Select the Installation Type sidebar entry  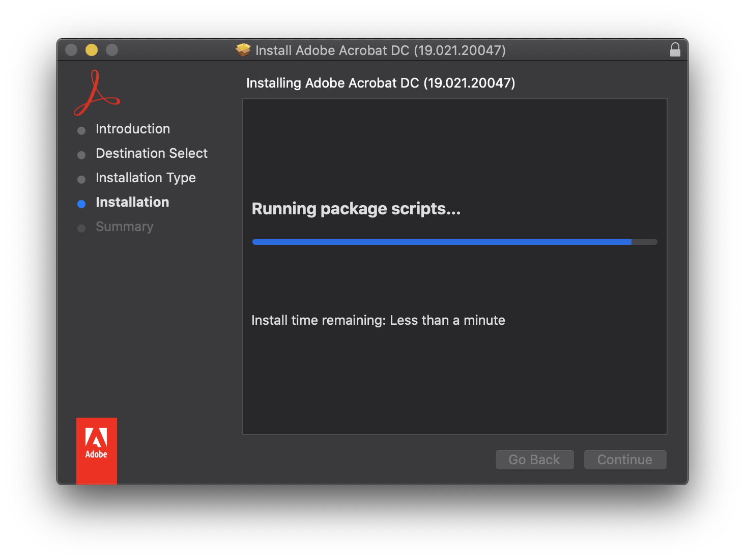click(146, 178)
